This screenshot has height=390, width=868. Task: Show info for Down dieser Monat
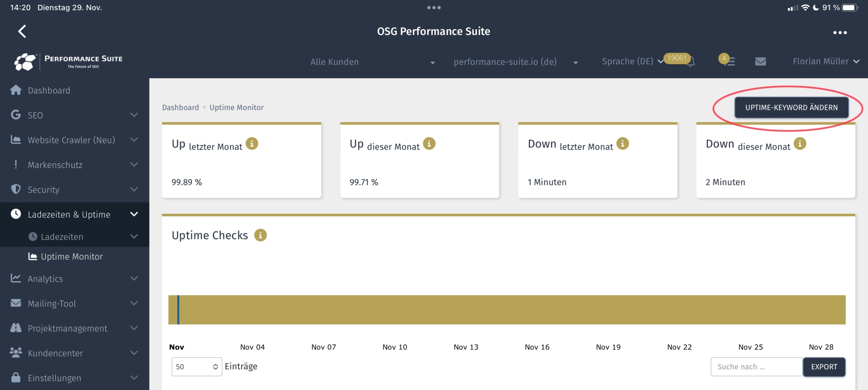[x=800, y=144]
